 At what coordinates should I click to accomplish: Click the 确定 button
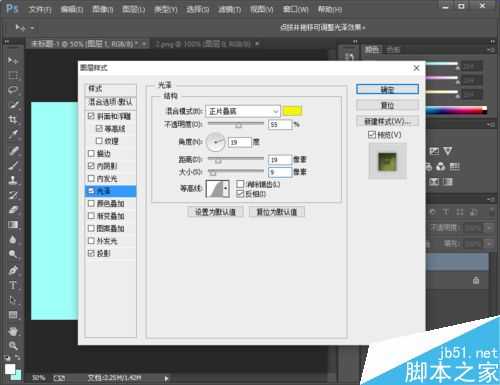387,89
